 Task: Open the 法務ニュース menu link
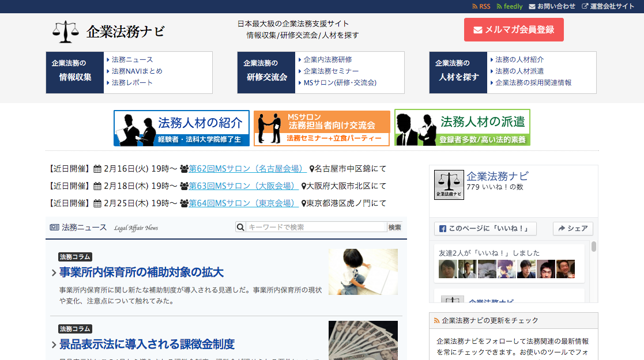pos(132,59)
